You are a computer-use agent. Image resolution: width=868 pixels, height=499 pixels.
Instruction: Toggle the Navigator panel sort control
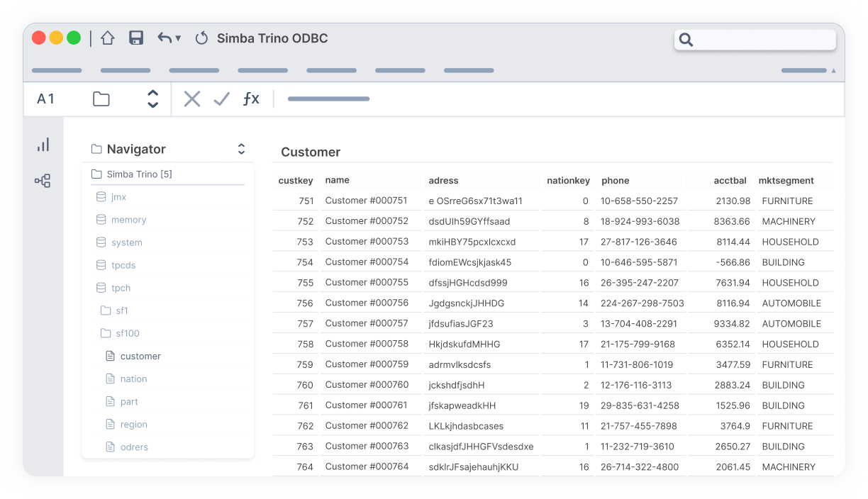241,149
